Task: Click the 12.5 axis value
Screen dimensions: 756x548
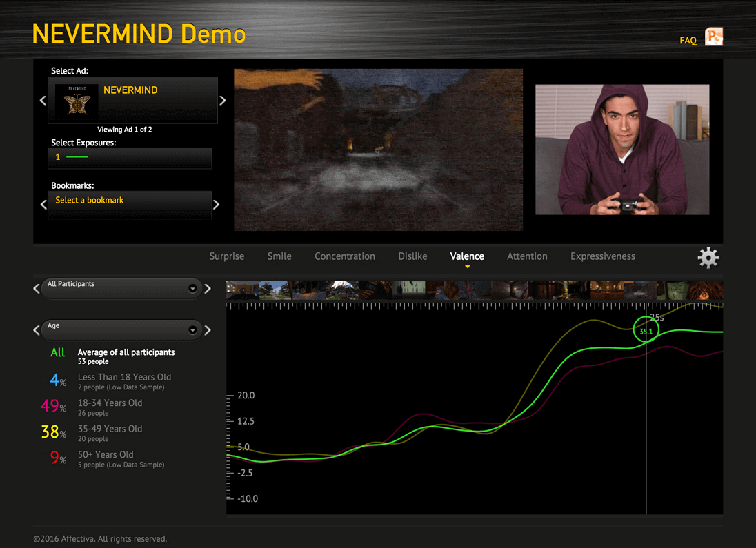Action: pos(246,421)
